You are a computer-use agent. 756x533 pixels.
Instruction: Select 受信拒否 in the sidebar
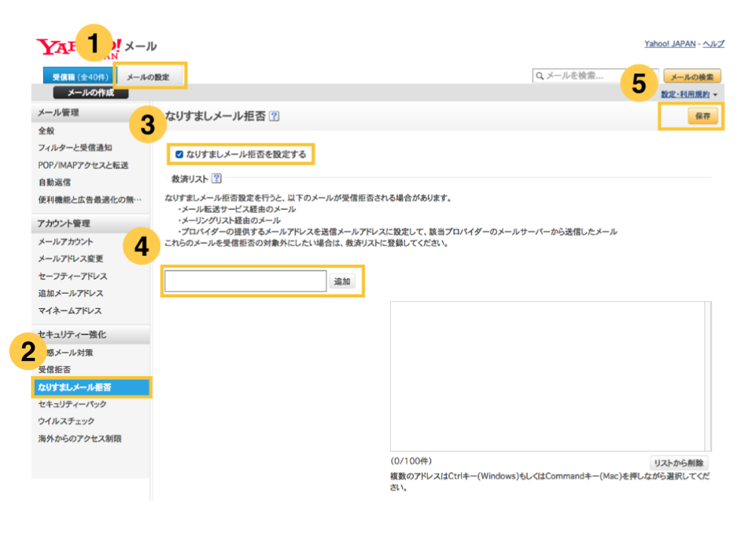(x=54, y=369)
